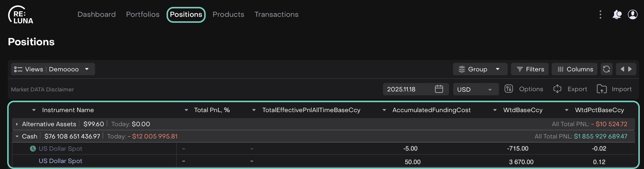Screen dimensions: 644x169
Task: Open the Market DATA Disclaimer link
Action: click(x=42, y=89)
